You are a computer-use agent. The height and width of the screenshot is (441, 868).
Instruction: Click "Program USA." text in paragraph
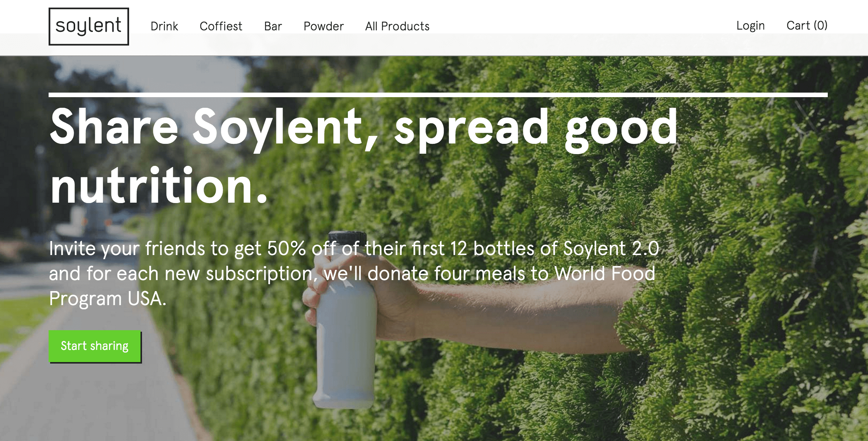(x=108, y=299)
